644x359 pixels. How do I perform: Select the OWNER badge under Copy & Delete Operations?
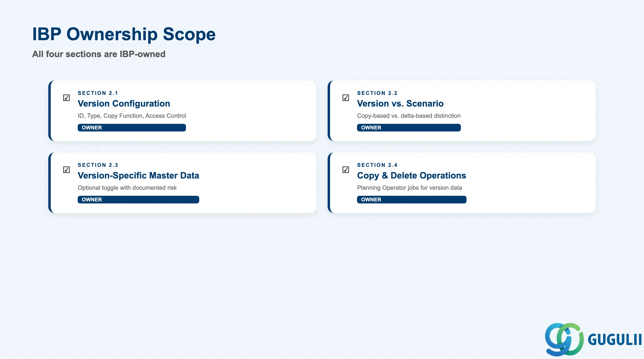point(412,199)
